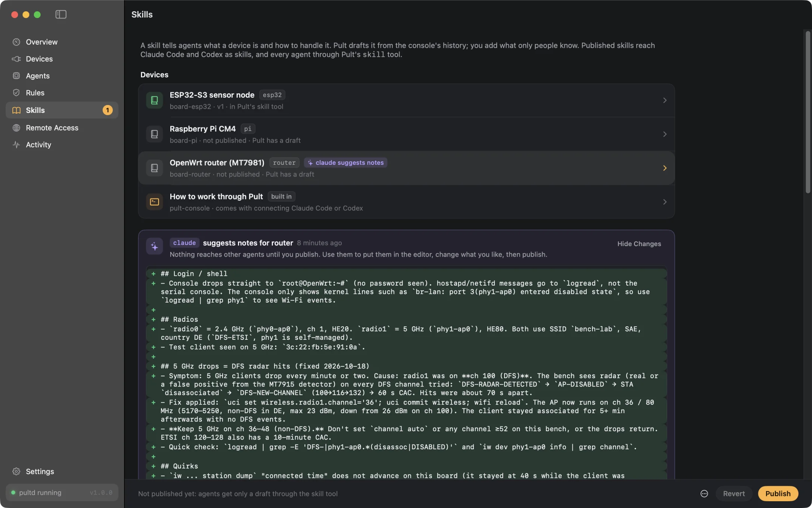The width and height of the screenshot is (812, 508).
Task: Click the Rules shield icon
Action: (x=16, y=93)
